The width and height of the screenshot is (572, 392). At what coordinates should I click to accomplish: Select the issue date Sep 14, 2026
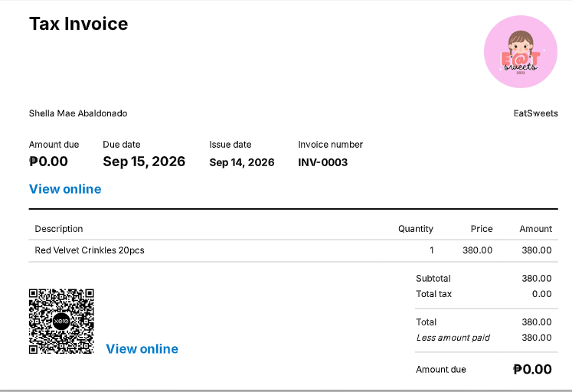(x=242, y=162)
